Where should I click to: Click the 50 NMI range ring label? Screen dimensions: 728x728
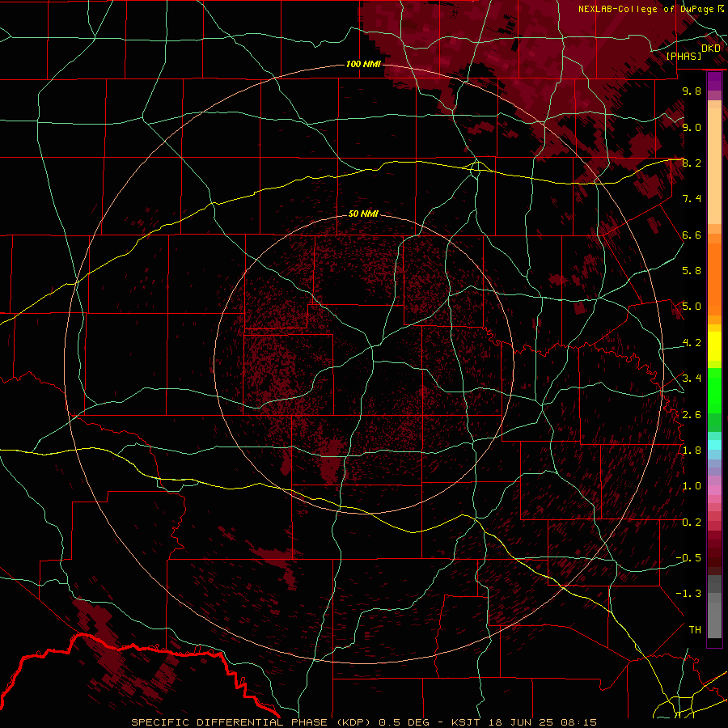tap(363, 214)
